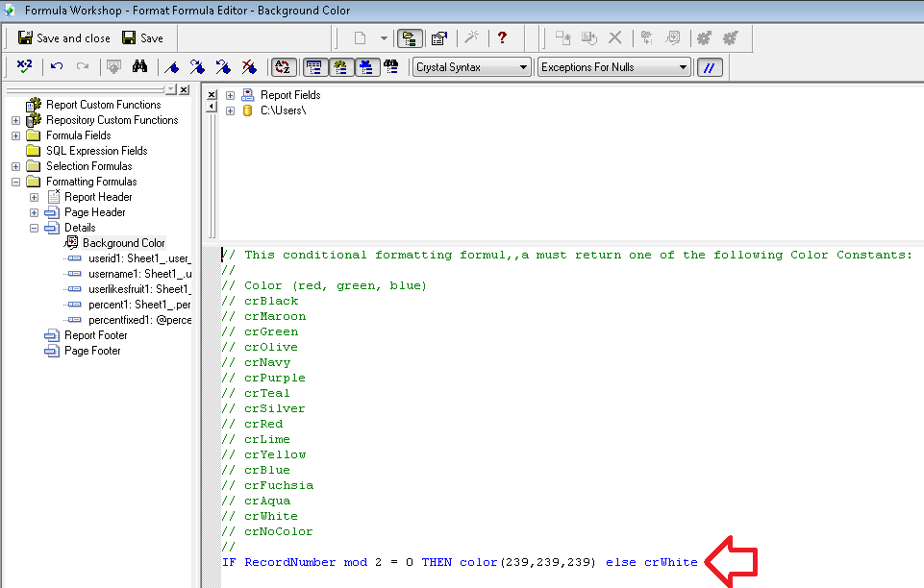The width and height of the screenshot is (924, 588).
Task: Select Report Footer section
Action: coord(95,335)
